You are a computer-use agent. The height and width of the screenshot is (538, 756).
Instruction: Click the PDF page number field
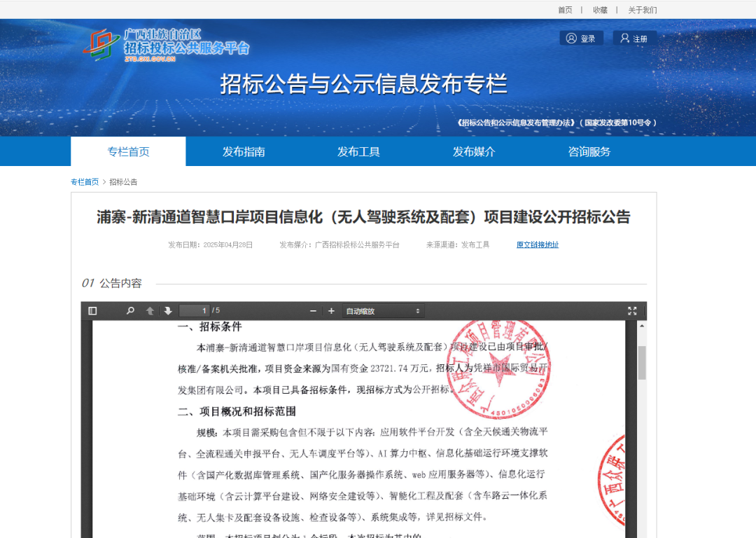(195, 311)
